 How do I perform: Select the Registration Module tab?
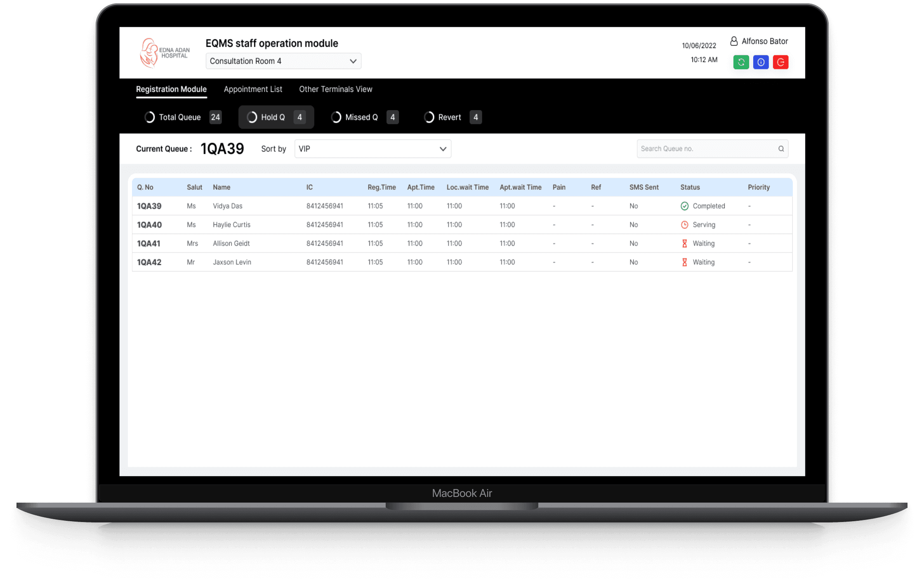[x=171, y=89]
